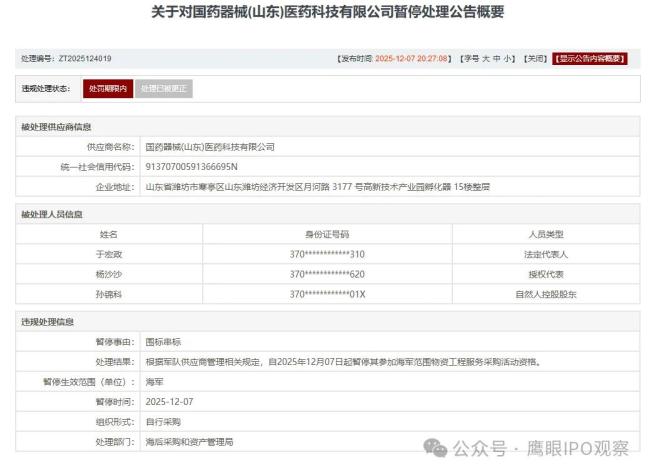This screenshot has width=650, height=475.
Task: Click the company address beginning 山东省潍坊市
Action: 318,187
